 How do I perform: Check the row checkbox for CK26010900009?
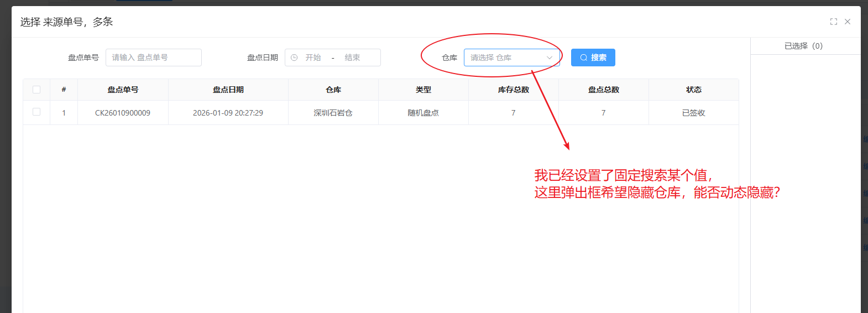pyautogui.click(x=36, y=112)
